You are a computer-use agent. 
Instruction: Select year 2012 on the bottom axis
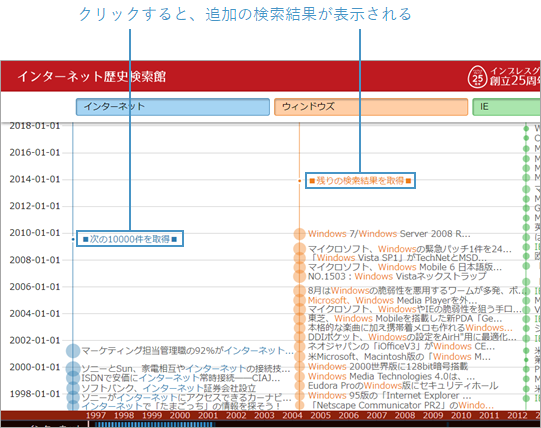517,415
